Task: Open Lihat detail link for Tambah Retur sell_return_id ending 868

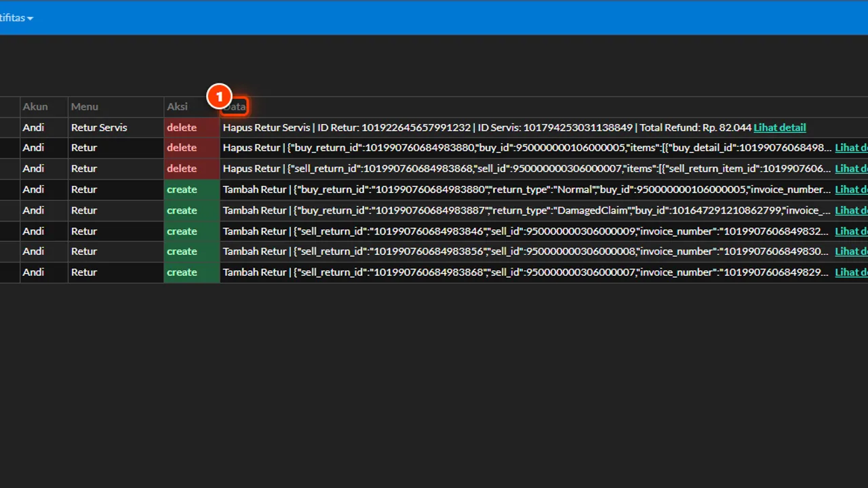Action: tap(851, 272)
